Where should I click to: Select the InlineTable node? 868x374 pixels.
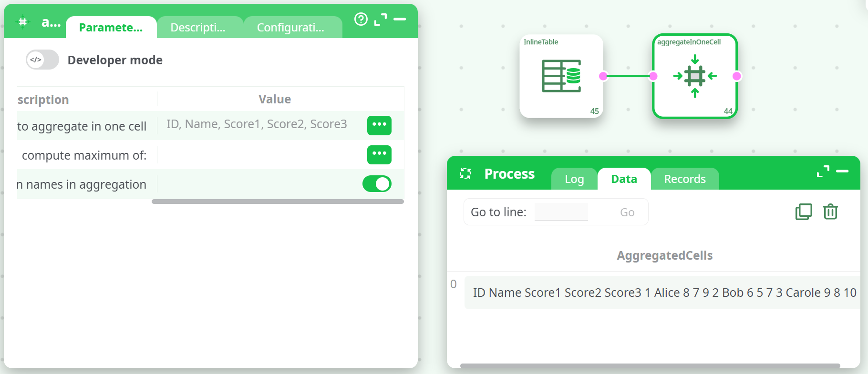click(x=561, y=76)
